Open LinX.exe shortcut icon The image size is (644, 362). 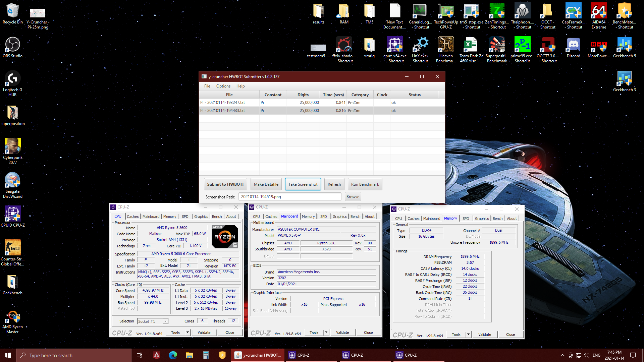click(421, 50)
